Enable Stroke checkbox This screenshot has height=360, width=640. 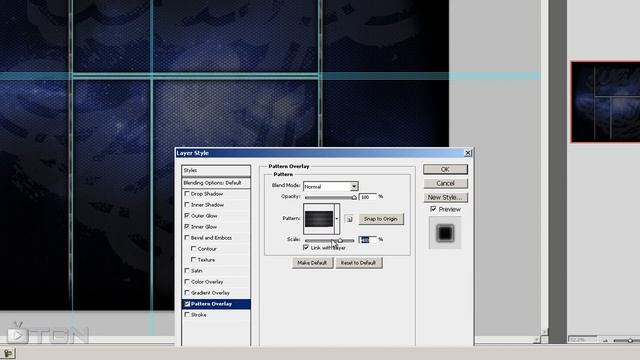coord(187,315)
